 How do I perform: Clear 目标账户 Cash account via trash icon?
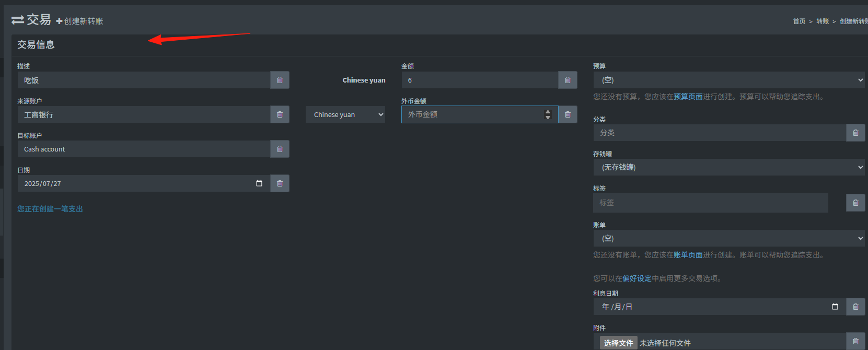(280, 149)
